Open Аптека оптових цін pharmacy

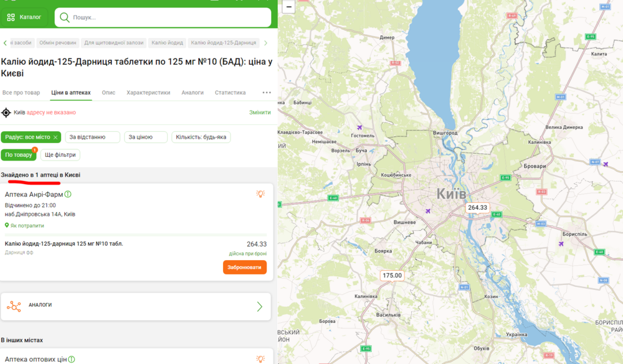pos(36,359)
